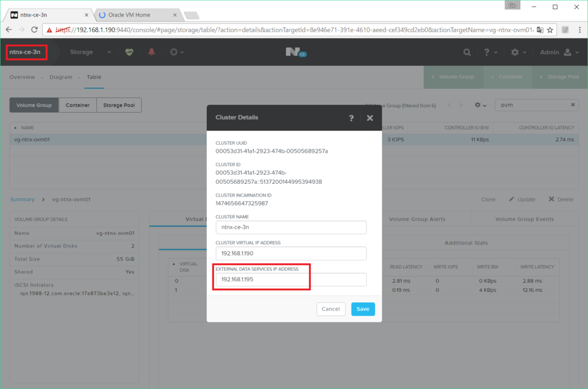This screenshot has height=389, width=588.
Task: Click the extension icon beside the bookmark star
Action: 565,30
